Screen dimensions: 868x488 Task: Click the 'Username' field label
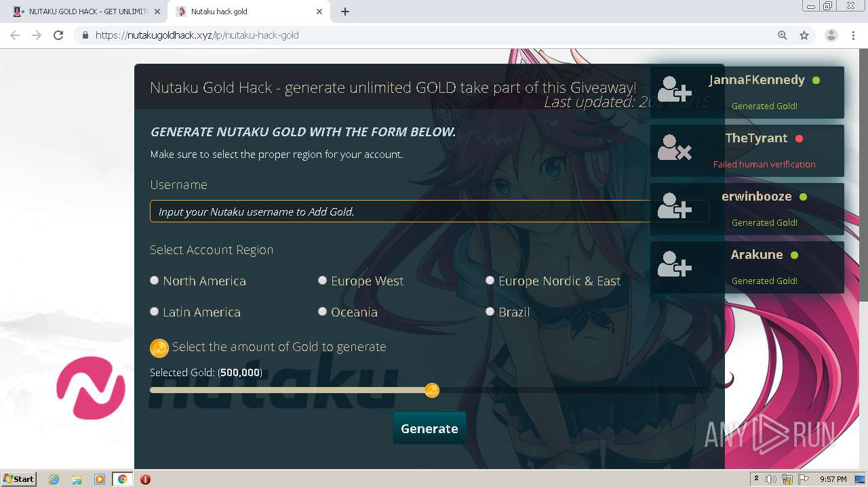178,185
